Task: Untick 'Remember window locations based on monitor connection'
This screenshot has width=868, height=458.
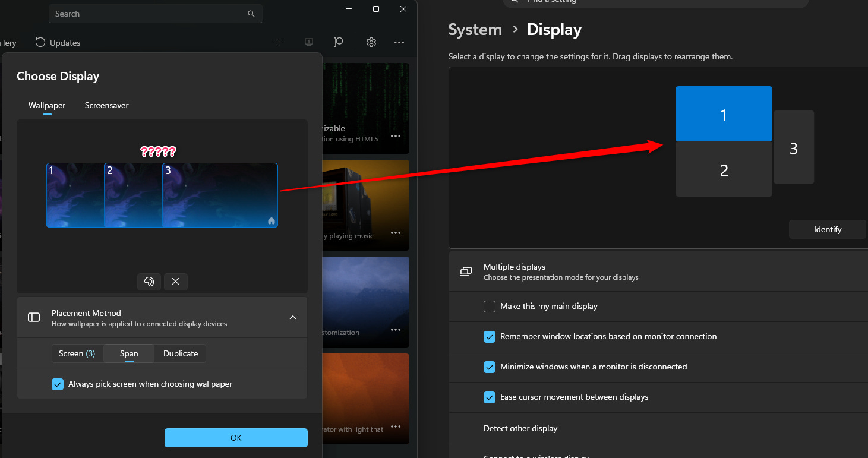Action: (x=490, y=337)
